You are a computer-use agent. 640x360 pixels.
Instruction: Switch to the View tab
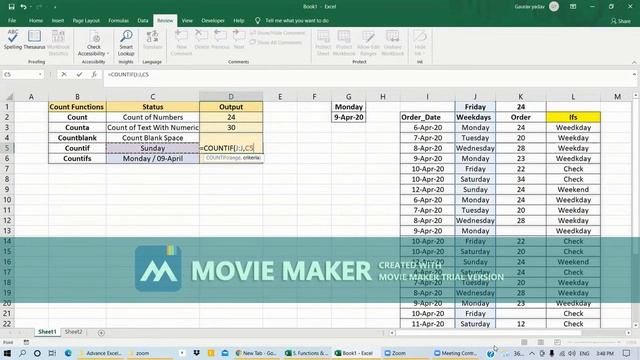(187, 20)
